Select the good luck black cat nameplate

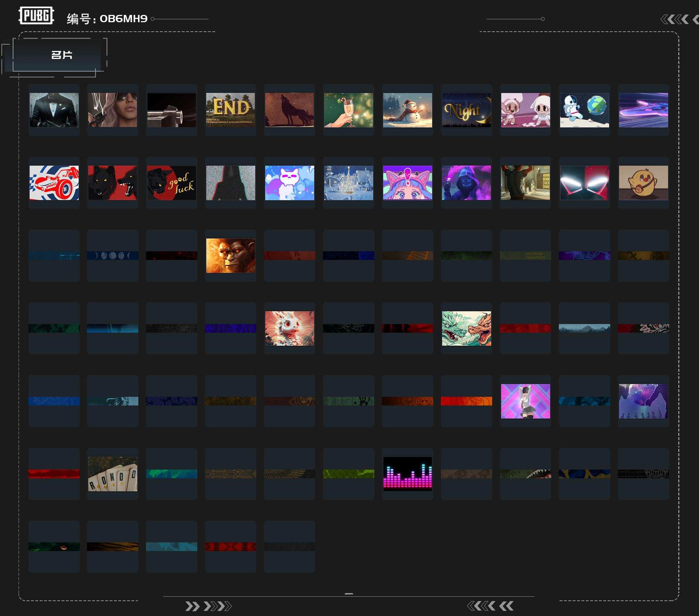pos(171,183)
